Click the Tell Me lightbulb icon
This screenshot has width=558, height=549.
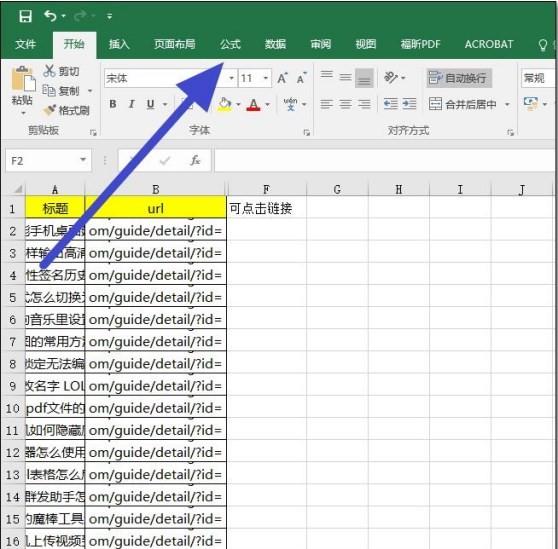pos(543,45)
